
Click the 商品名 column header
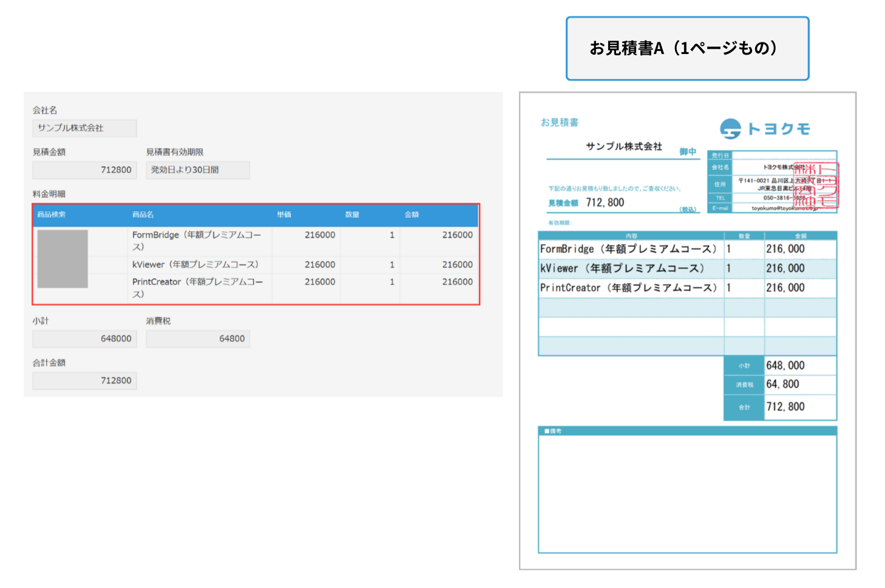pyautogui.click(x=143, y=215)
